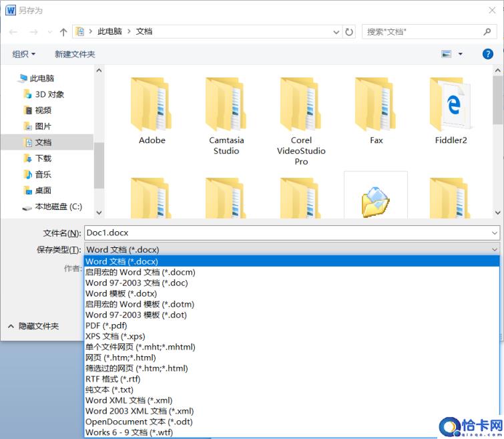Choose Word XML 文档 (*.xml)
Viewport: 504px width, 439px height.
292,400
